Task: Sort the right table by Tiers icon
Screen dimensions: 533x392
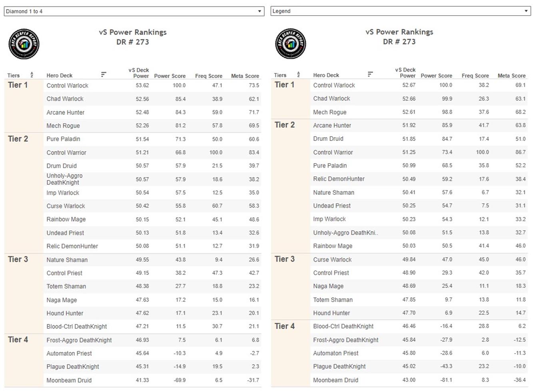Action: (298, 74)
